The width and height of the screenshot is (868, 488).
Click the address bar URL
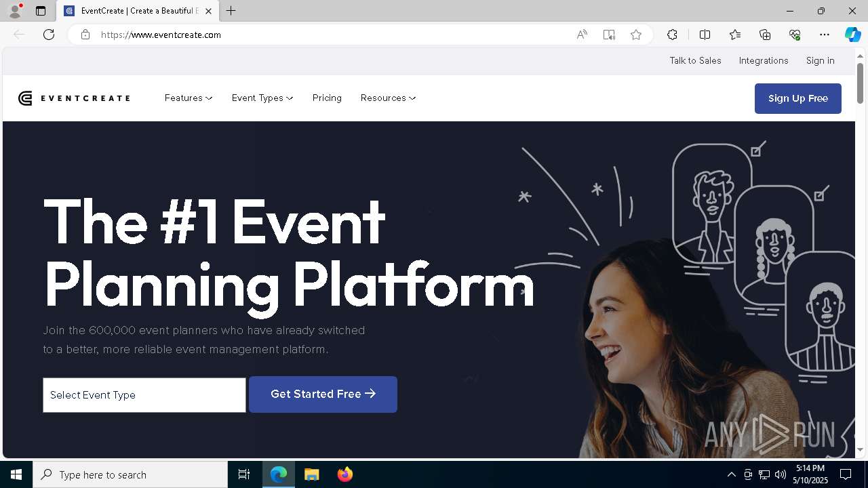(161, 35)
